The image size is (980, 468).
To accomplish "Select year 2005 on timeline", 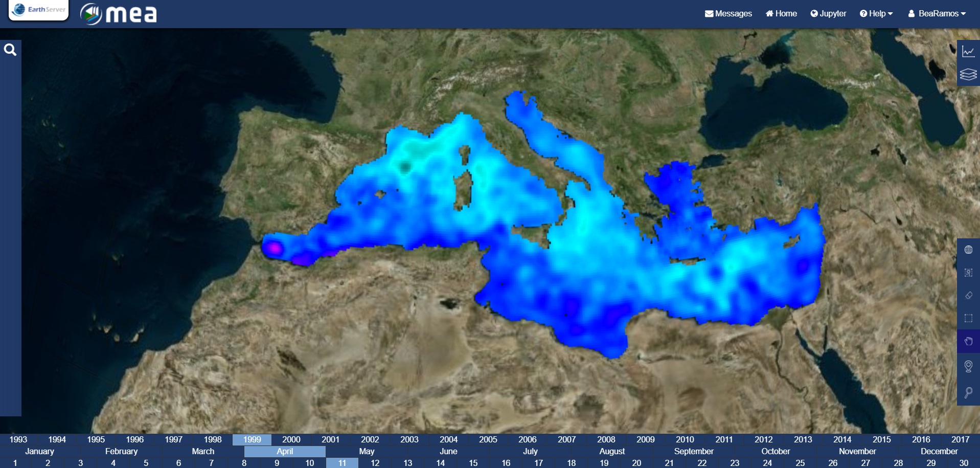I will click(x=488, y=439).
